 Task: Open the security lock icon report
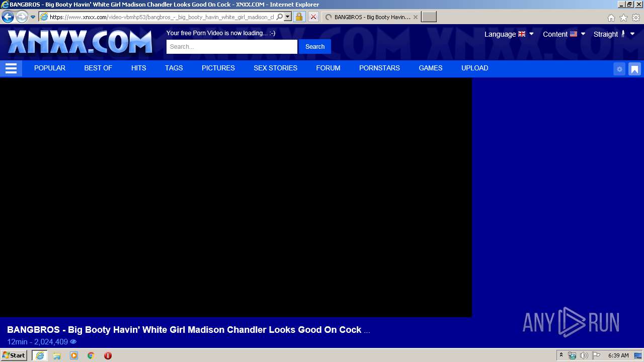[x=299, y=17]
